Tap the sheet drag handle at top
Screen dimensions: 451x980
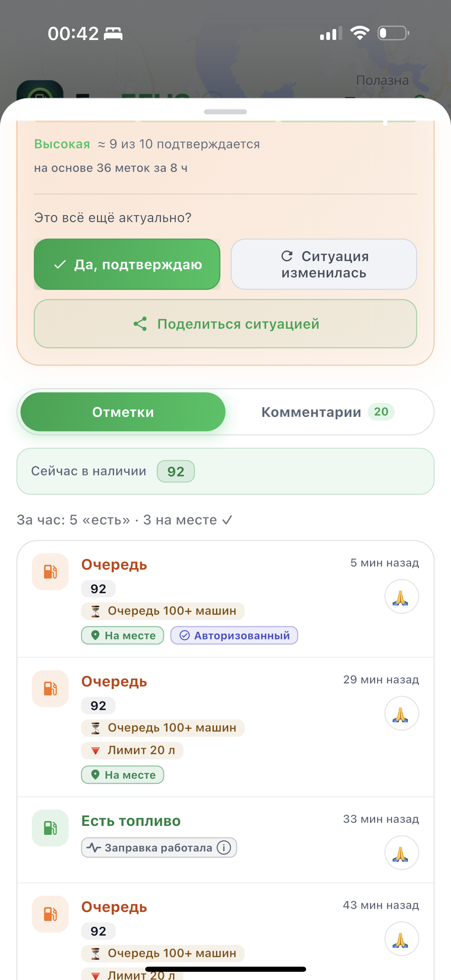click(225, 112)
